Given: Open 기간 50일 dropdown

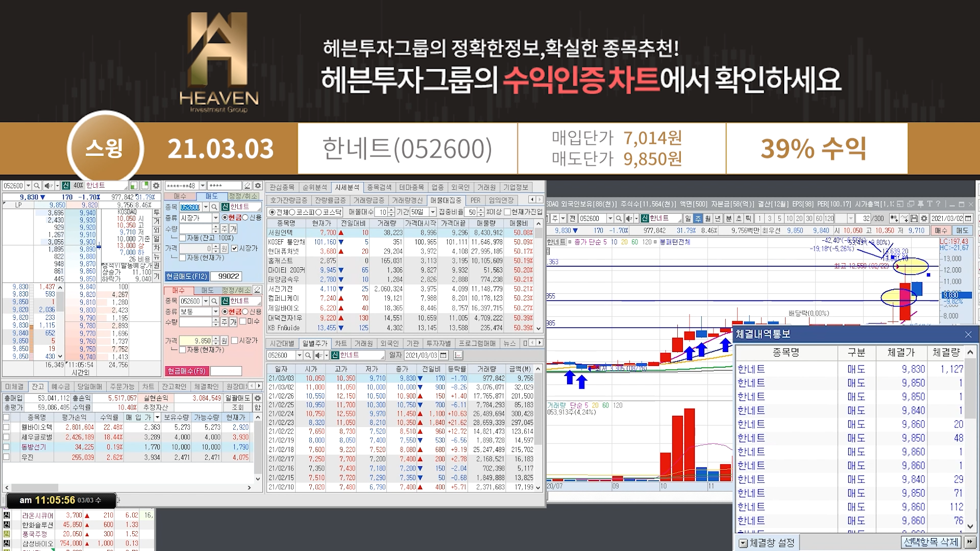Looking at the screenshot, I should click(x=433, y=212).
